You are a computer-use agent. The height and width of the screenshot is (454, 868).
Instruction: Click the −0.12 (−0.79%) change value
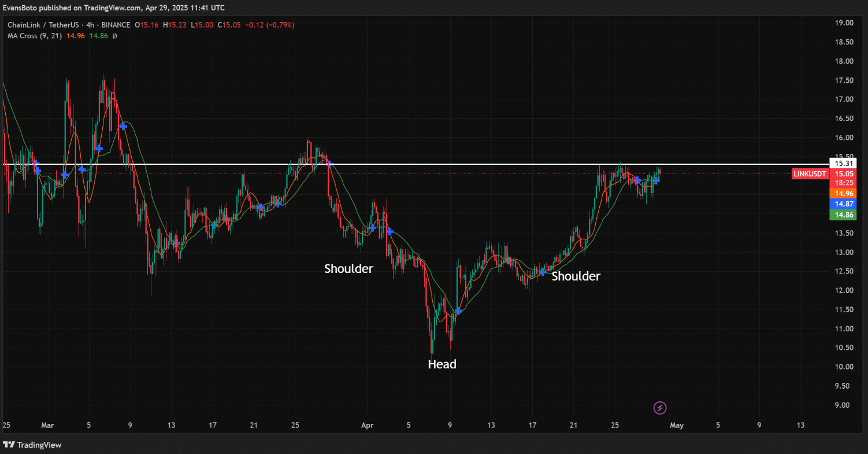coord(269,25)
